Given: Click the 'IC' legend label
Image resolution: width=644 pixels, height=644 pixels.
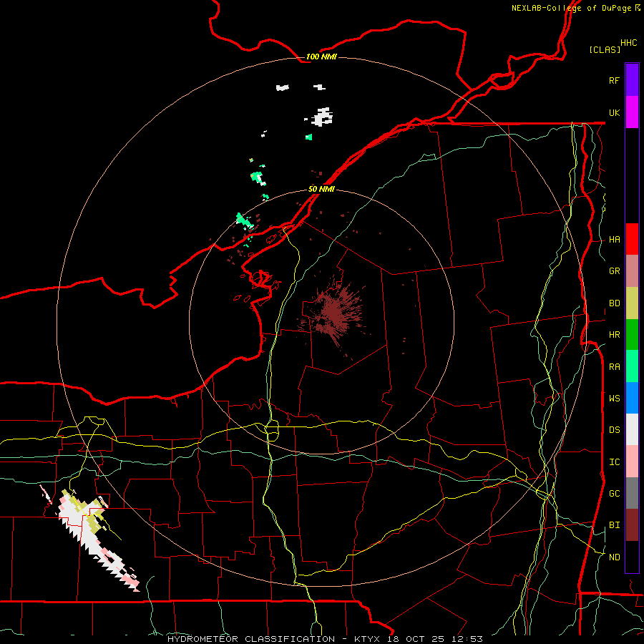Looking at the screenshot, I should [615, 462].
